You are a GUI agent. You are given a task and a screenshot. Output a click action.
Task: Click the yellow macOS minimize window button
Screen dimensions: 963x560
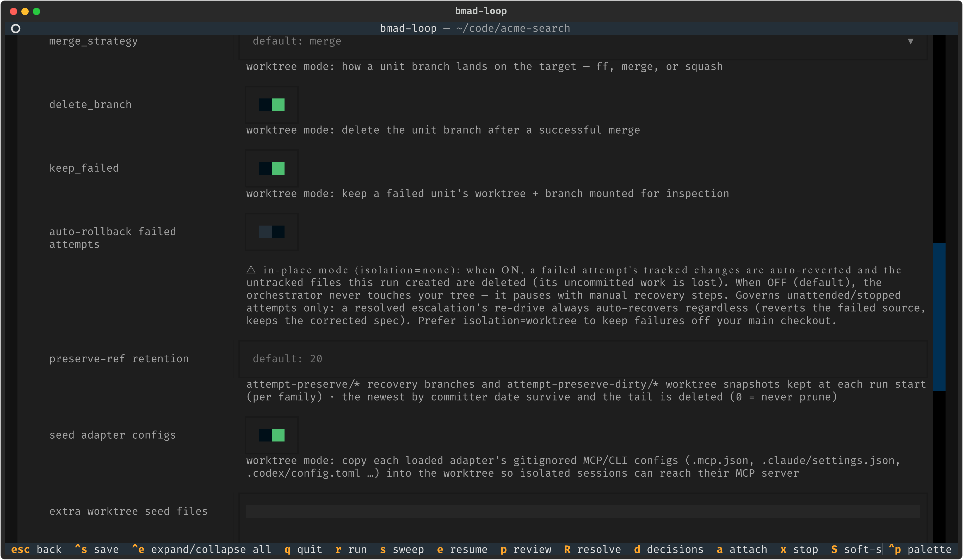click(x=25, y=11)
